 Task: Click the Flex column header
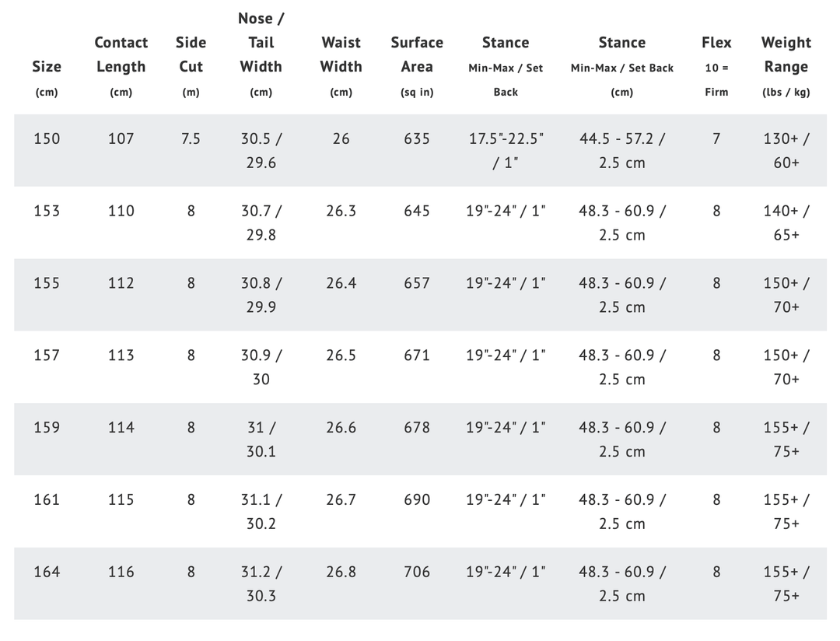[x=716, y=43]
